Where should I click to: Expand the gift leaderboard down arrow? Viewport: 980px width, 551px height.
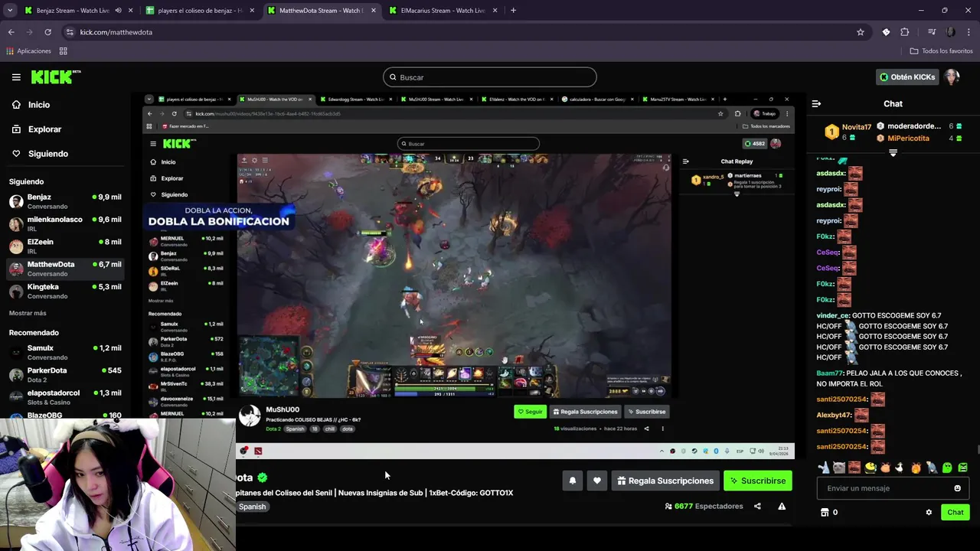[893, 153]
